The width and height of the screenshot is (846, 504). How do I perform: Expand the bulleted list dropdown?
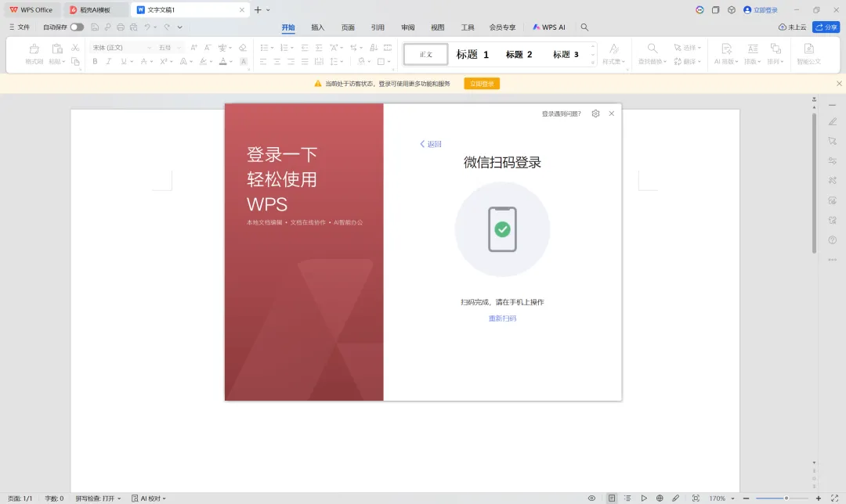[x=273, y=48]
